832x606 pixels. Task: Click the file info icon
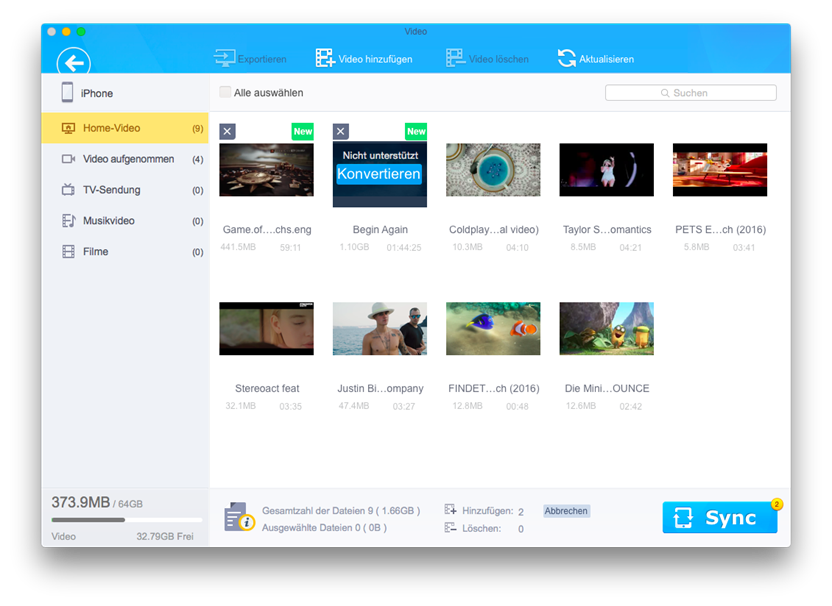[238, 517]
